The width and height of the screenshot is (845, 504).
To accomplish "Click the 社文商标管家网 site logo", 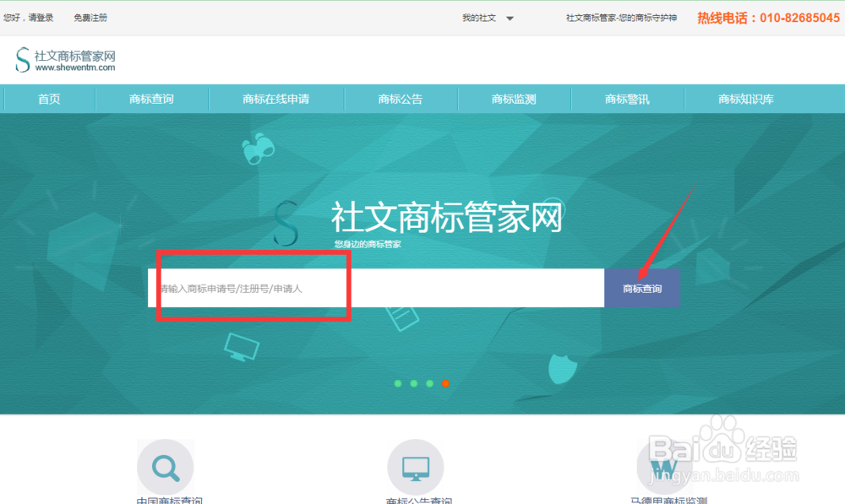I will 65,60.
